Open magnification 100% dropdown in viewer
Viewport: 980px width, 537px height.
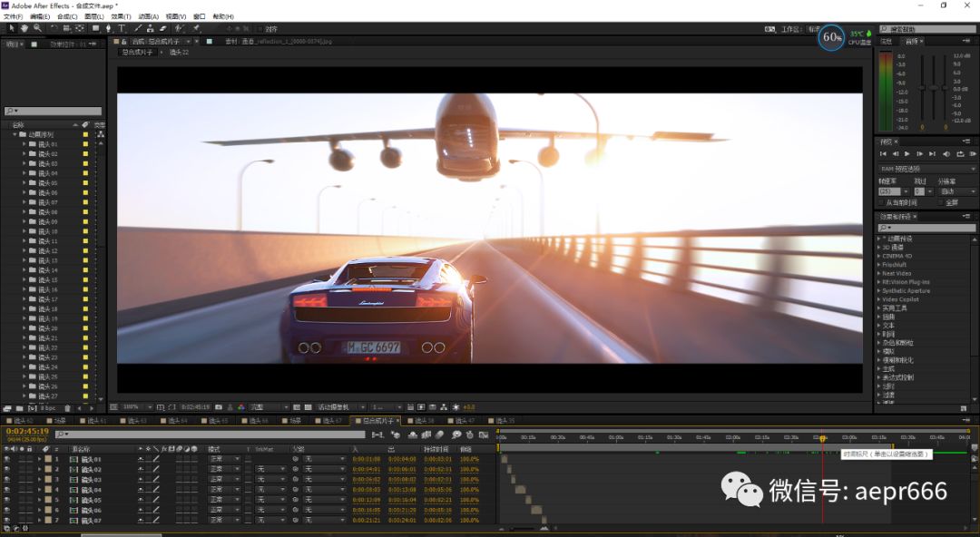pyautogui.click(x=135, y=407)
